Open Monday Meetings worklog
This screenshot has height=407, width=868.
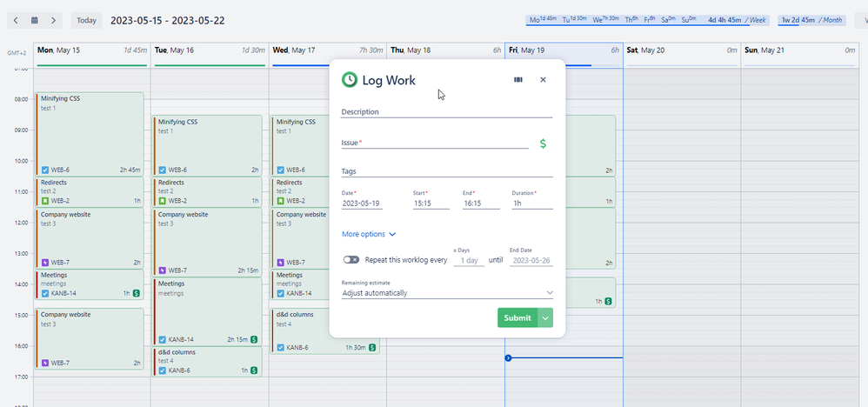(90, 284)
